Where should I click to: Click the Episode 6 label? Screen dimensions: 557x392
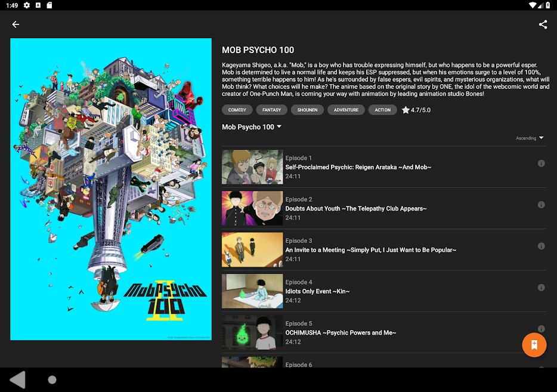[298, 365]
